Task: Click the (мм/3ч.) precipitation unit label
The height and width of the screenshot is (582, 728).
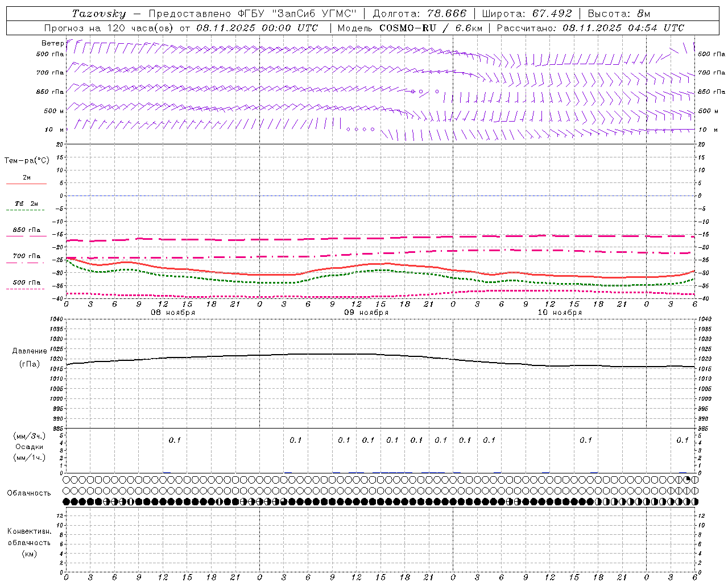Action: pos(30,436)
